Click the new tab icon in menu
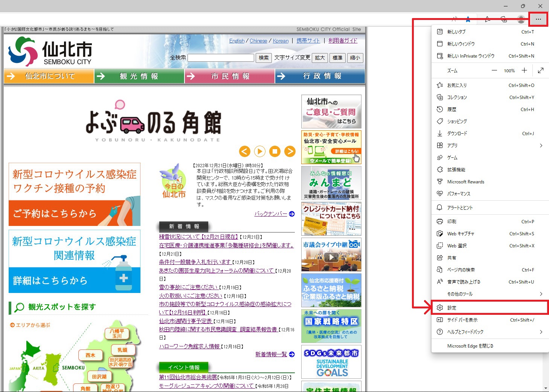The height and width of the screenshot is (392, 549). coord(439,32)
